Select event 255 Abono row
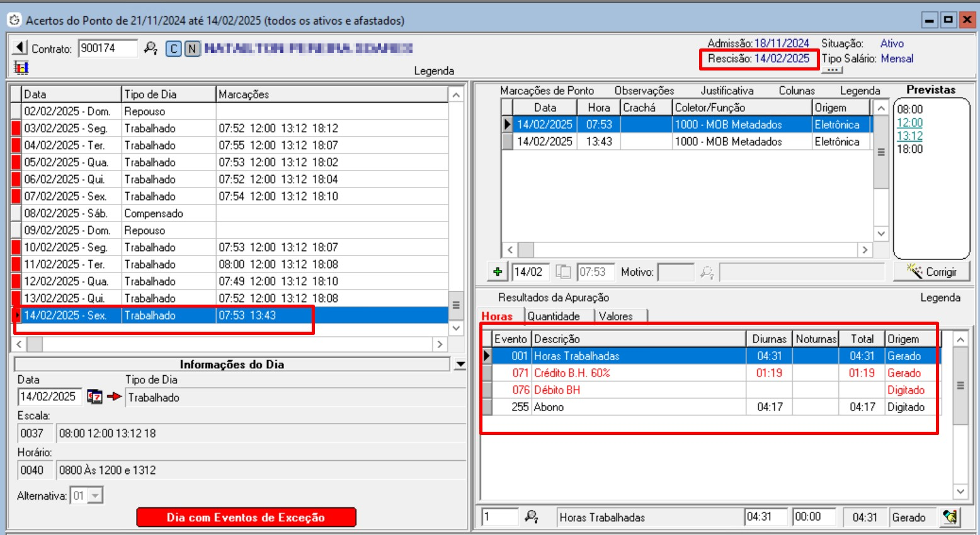The width and height of the screenshot is (980, 535). click(x=712, y=407)
